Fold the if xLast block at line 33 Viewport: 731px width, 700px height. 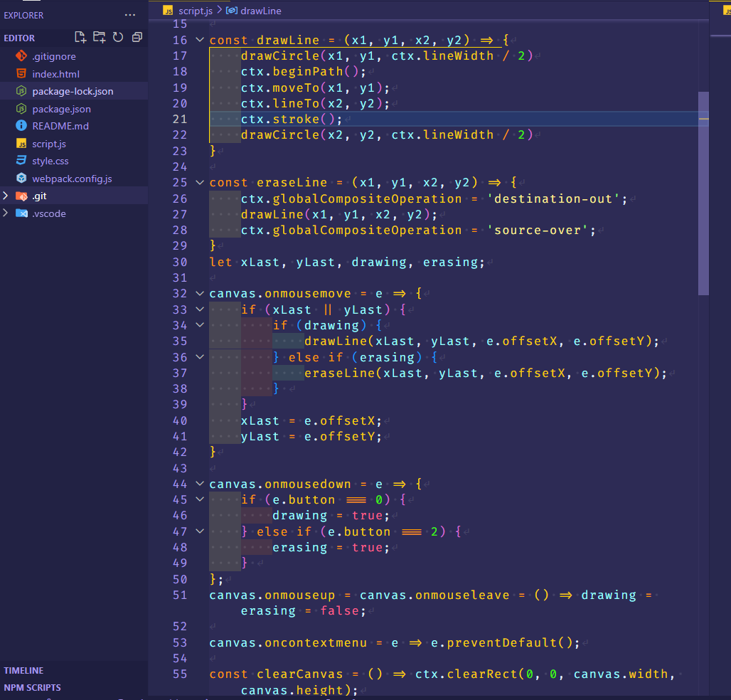click(x=200, y=309)
